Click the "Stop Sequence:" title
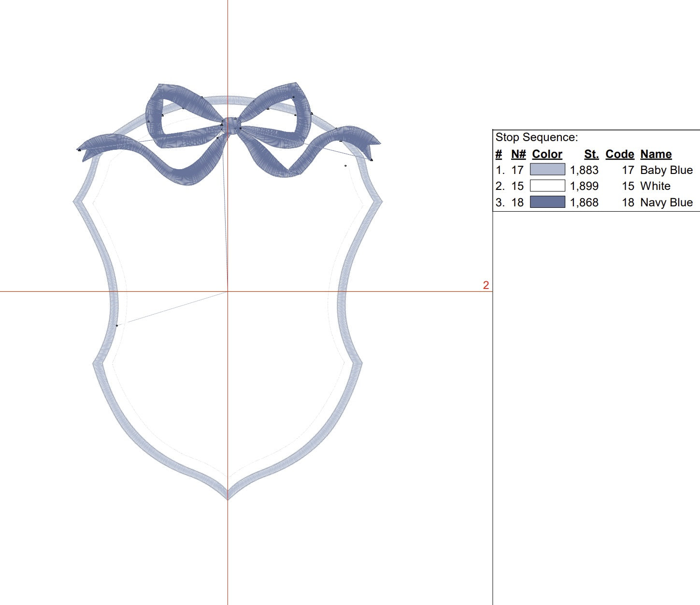700x605 pixels. click(536, 137)
